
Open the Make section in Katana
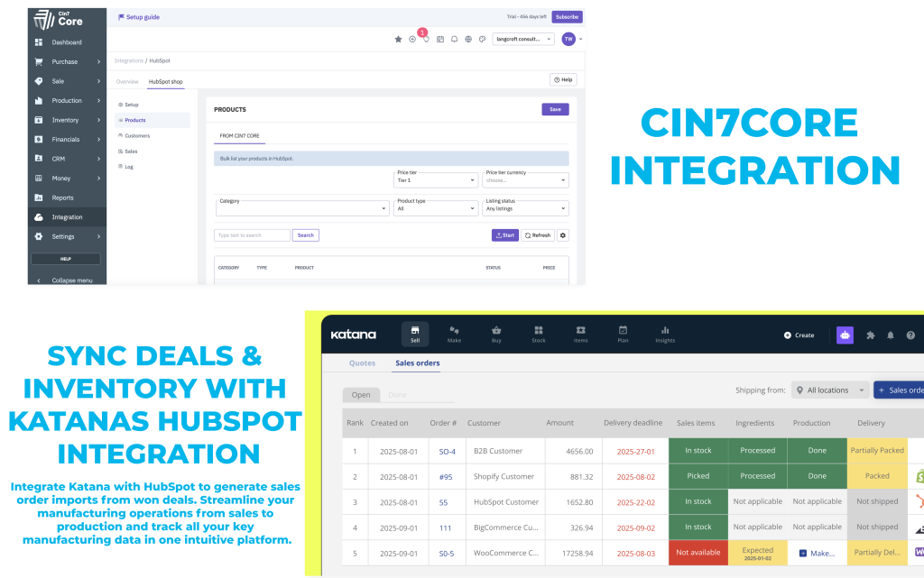point(455,334)
